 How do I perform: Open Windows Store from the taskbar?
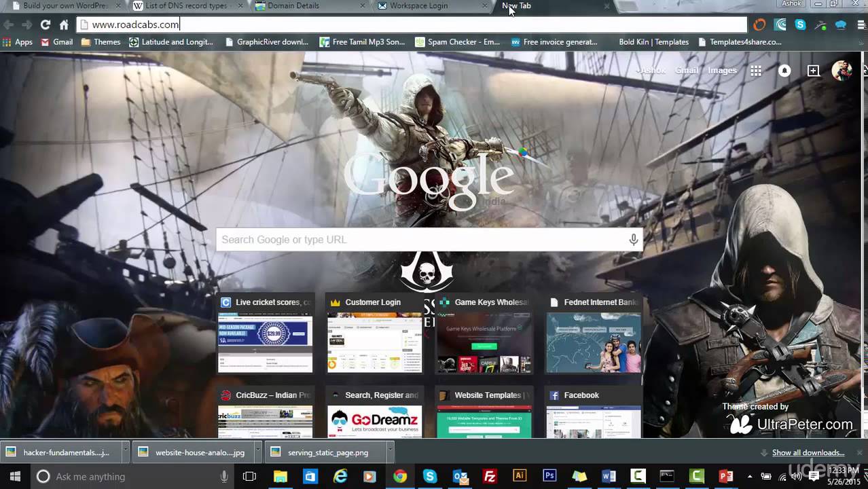coord(310,477)
